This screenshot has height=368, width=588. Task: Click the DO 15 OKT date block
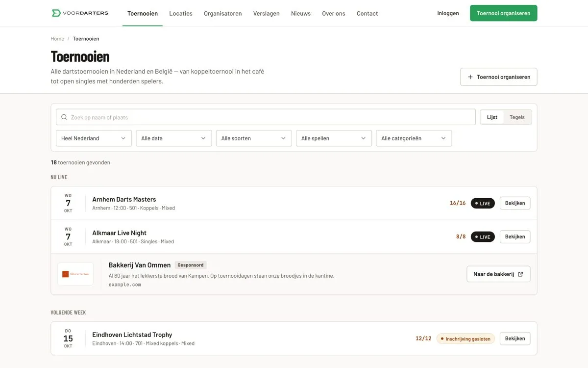pyautogui.click(x=68, y=339)
